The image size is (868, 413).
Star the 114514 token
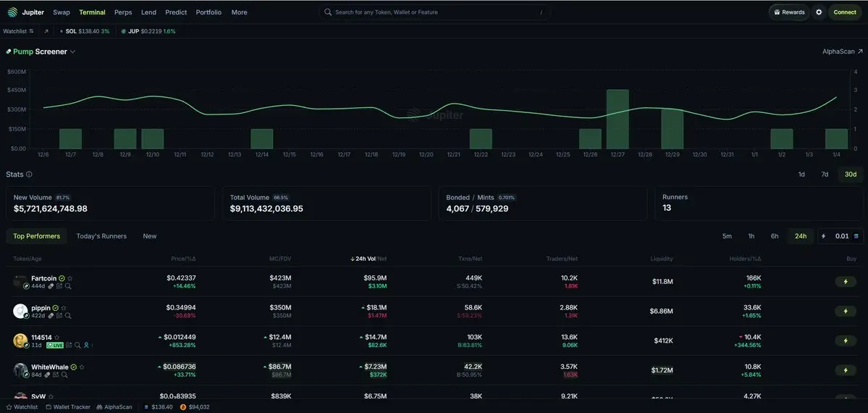coord(57,337)
